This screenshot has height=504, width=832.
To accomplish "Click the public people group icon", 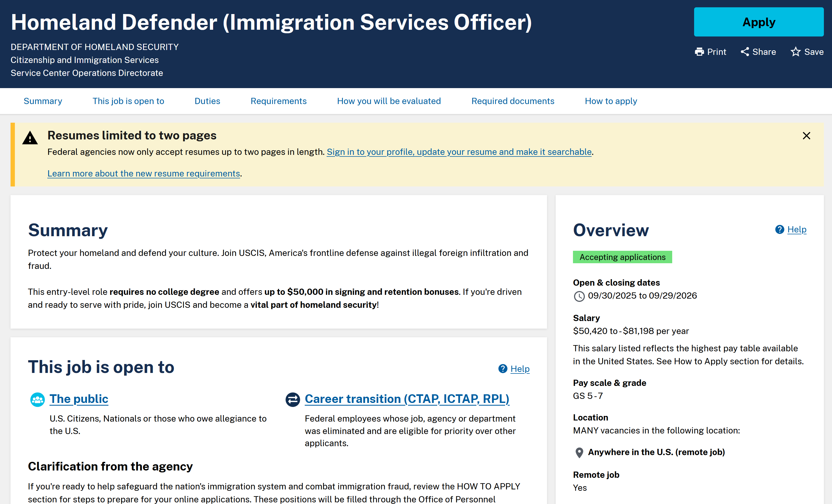I will coord(38,399).
